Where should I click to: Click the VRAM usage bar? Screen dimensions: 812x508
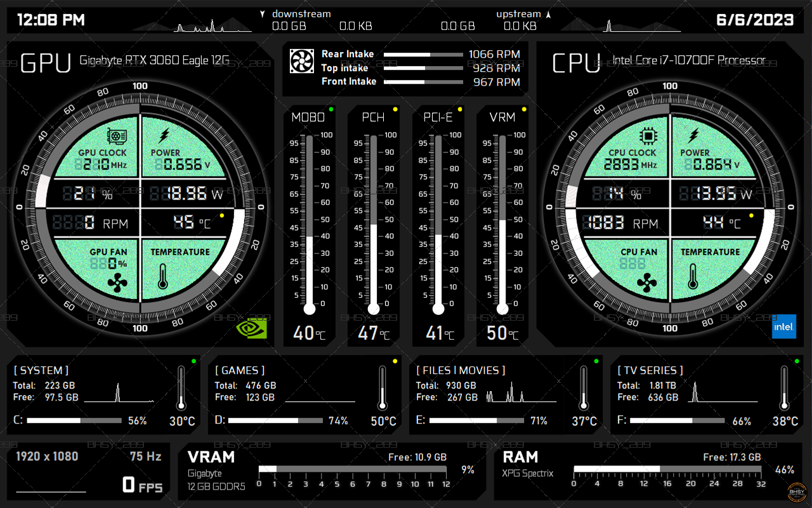353,469
